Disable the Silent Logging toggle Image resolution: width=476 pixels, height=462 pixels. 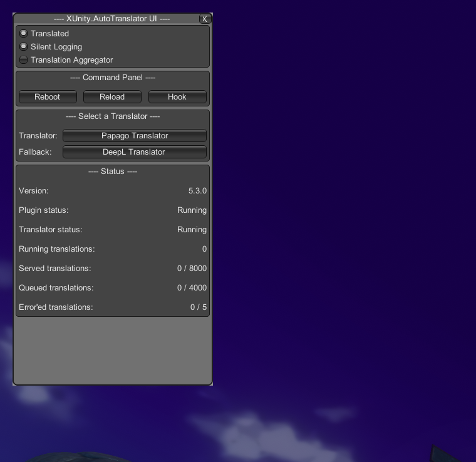24,47
